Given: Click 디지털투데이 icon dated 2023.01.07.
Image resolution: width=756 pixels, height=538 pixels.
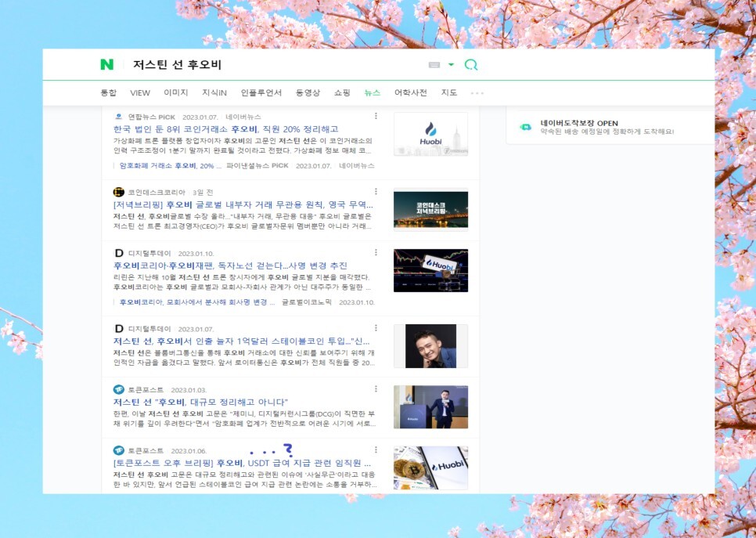Looking at the screenshot, I should tap(119, 329).
